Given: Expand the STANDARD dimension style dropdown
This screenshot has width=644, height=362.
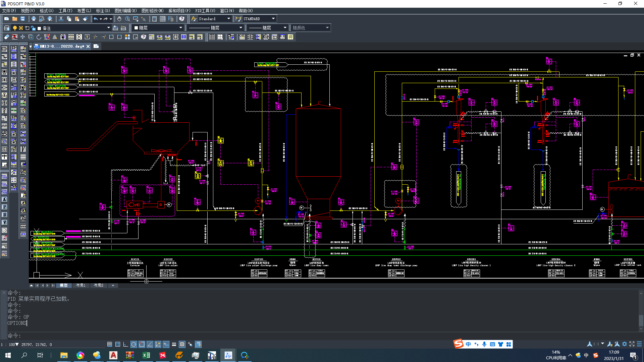Looking at the screenshot, I should pos(273,19).
